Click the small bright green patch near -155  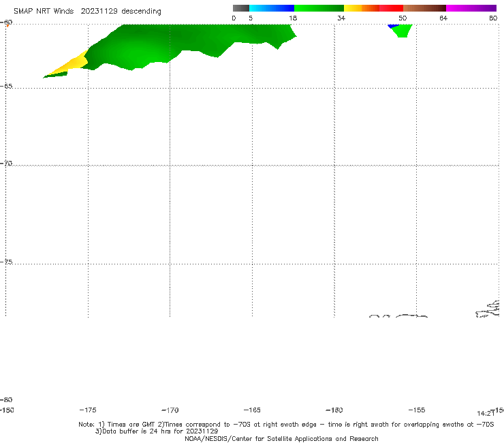point(403,31)
